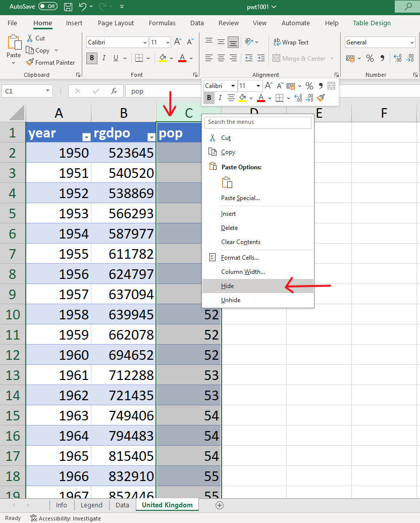Toggle the AutoSave switch
Screen dimensions: 420x523
tap(48, 7)
